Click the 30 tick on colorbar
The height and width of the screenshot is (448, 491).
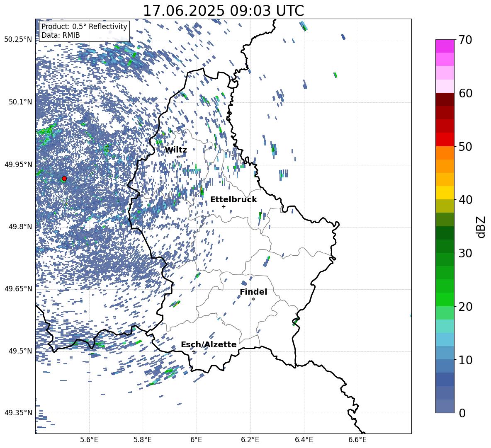[x=465, y=253]
